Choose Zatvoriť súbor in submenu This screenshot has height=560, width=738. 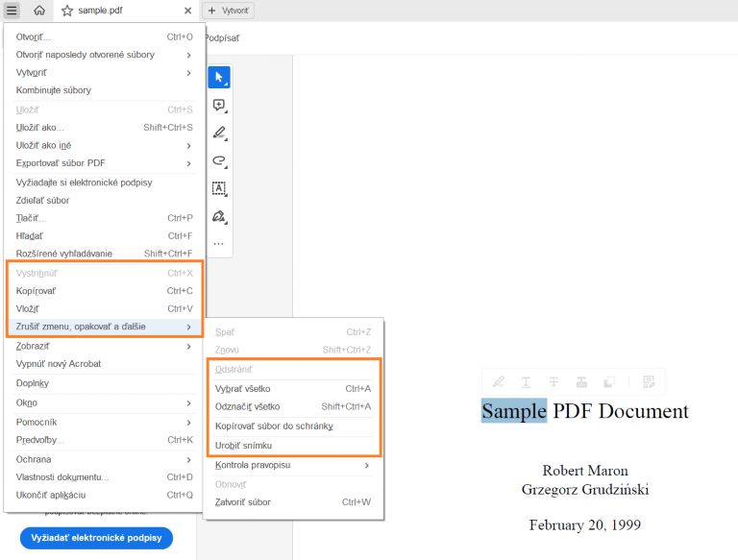click(x=293, y=502)
